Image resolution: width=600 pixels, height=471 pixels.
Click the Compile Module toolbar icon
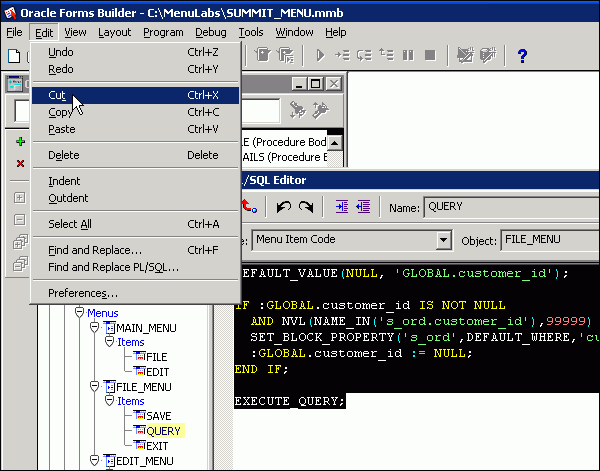tap(263, 55)
